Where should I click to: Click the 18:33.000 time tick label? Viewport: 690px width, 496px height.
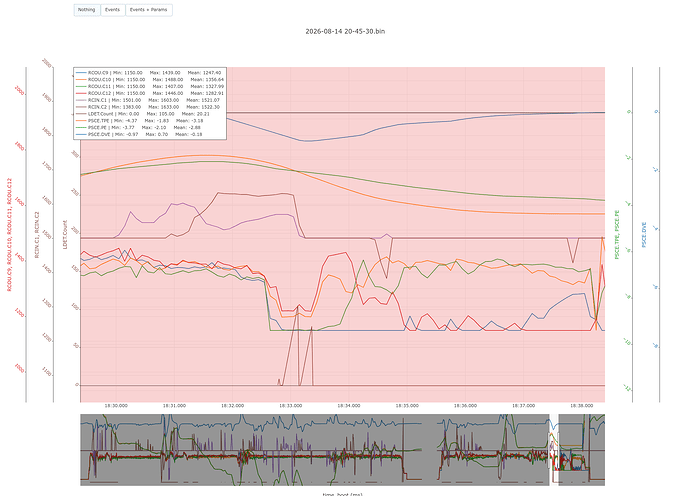coord(290,406)
